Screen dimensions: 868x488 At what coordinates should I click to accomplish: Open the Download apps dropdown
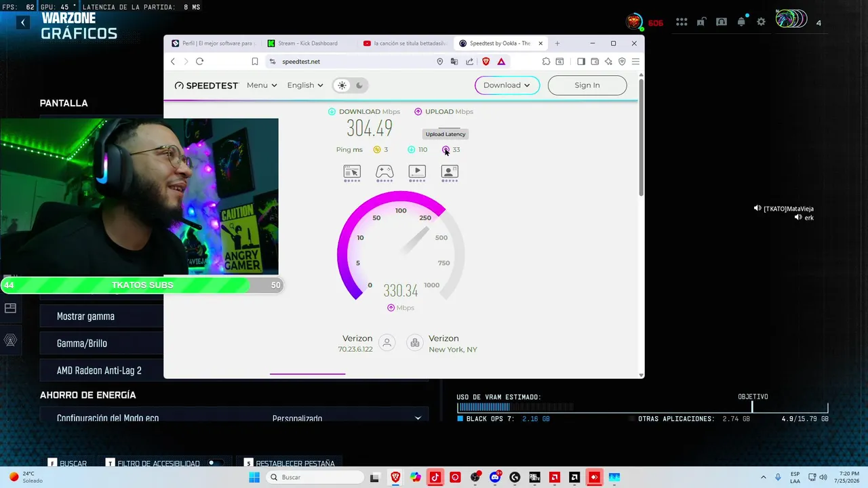pyautogui.click(x=507, y=85)
